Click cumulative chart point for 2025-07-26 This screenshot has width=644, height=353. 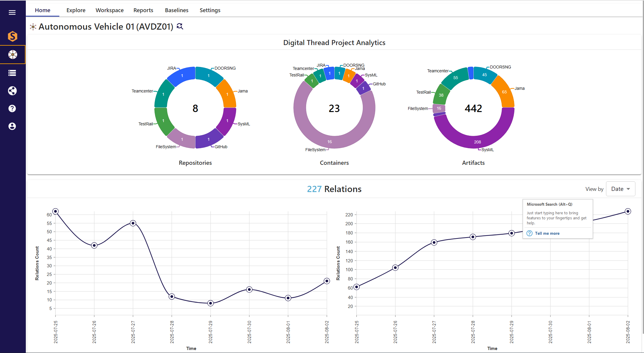tap(395, 268)
